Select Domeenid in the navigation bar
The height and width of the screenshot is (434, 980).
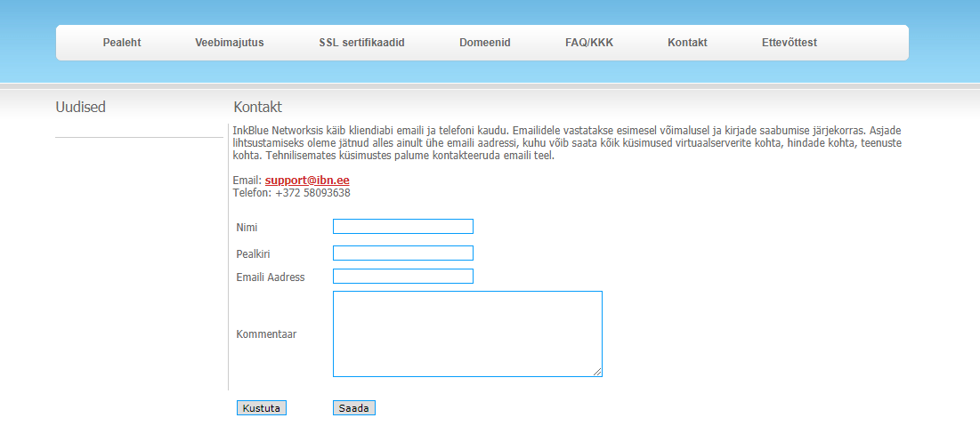[x=485, y=43]
